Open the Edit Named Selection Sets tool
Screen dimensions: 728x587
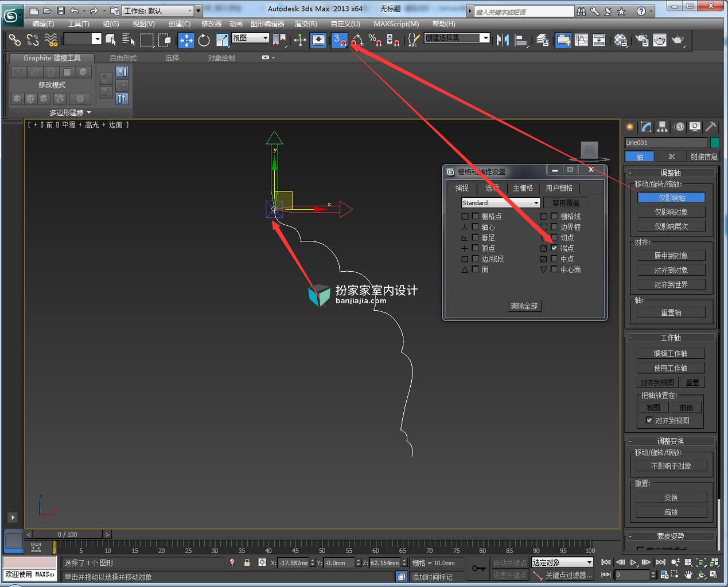[413, 40]
